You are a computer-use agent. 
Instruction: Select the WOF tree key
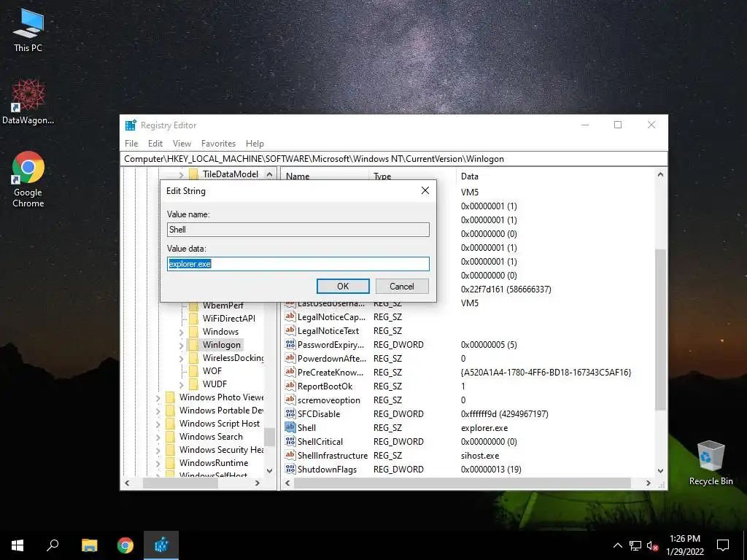click(x=212, y=371)
